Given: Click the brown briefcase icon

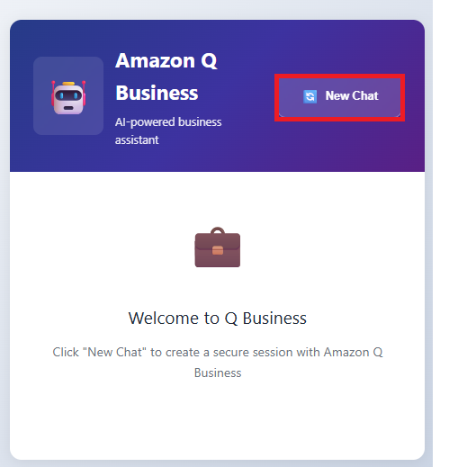Looking at the screenshot, I should point(218,247).
